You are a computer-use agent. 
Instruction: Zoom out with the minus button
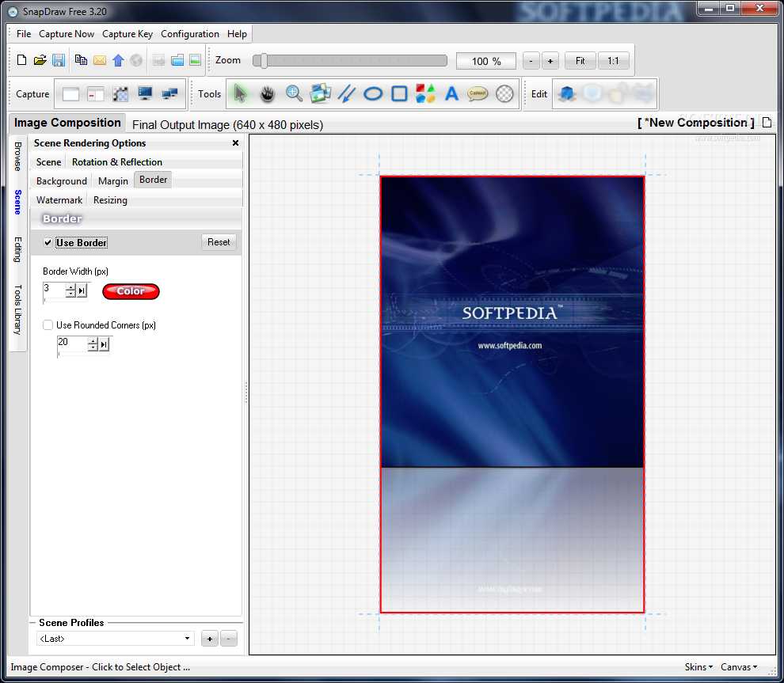coord(531,61)
